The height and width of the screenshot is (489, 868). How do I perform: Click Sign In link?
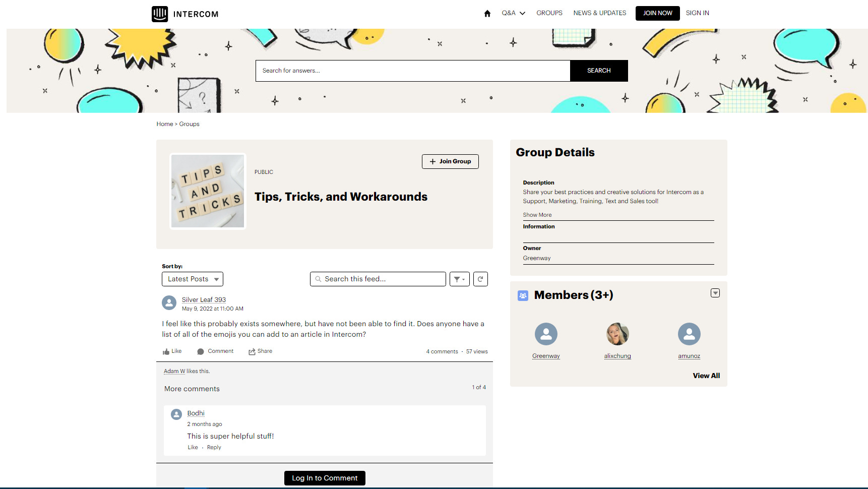click(x=697, y=13)
